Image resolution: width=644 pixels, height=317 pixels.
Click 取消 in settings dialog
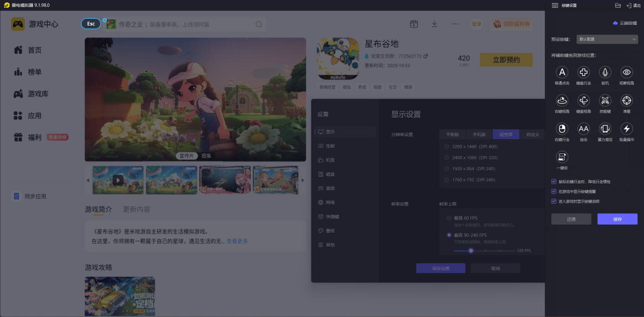point(495,268)
